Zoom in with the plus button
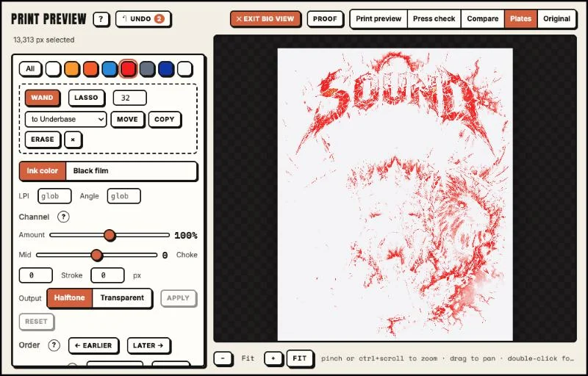This screenshot has width=588, height=376. pos(273,358)
